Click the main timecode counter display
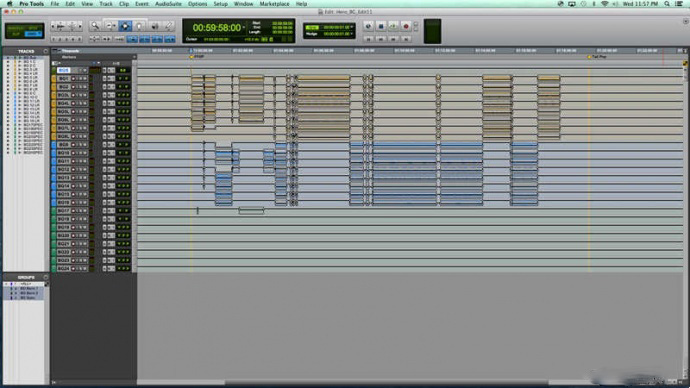 (217, 28)
